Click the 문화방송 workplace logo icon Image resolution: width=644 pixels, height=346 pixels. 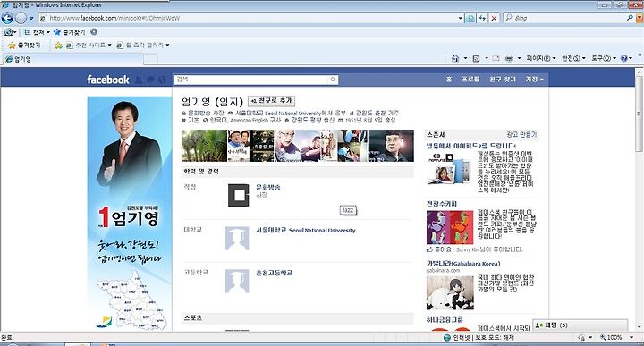(x=238, y=195)
